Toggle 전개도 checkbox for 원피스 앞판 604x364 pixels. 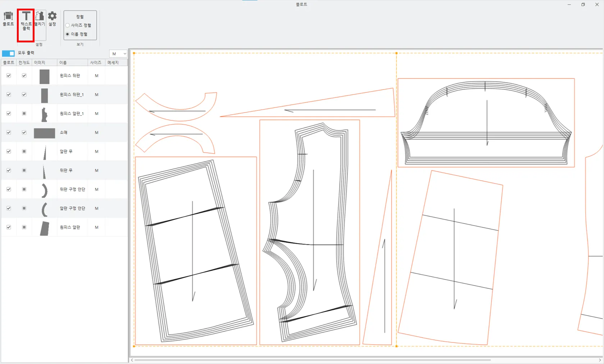click(24, 227)
